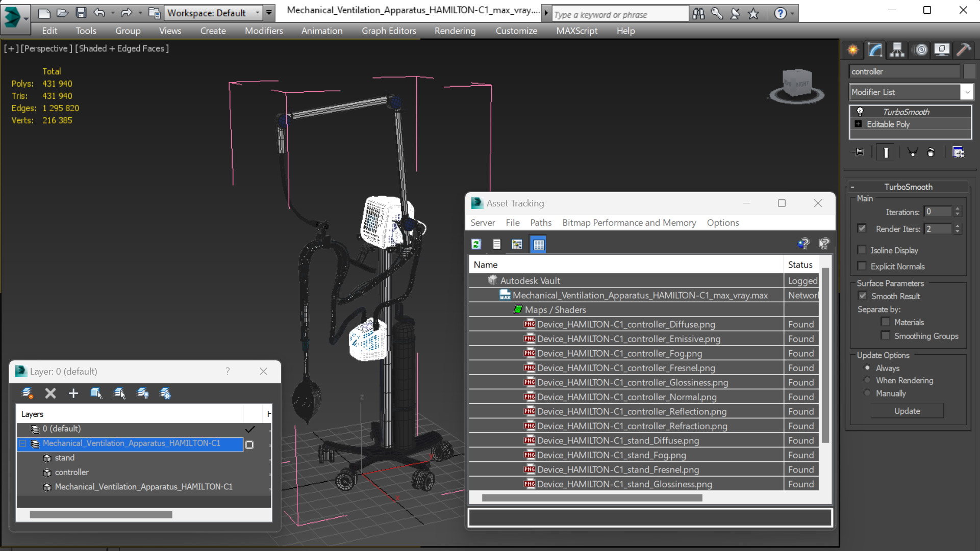The width and height of the screenshot is (980, 551).
Task: Open Help question mark icon
Action: pyautogui.click(x=780, y=14)
